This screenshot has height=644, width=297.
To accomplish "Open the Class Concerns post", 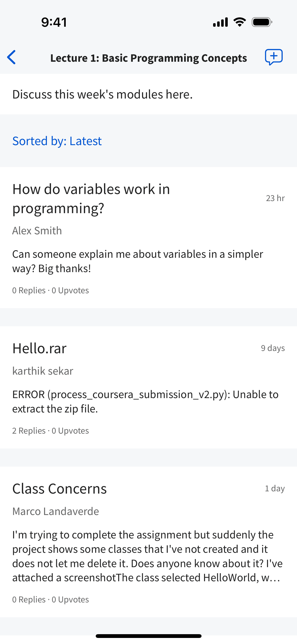I will point(60,488).
